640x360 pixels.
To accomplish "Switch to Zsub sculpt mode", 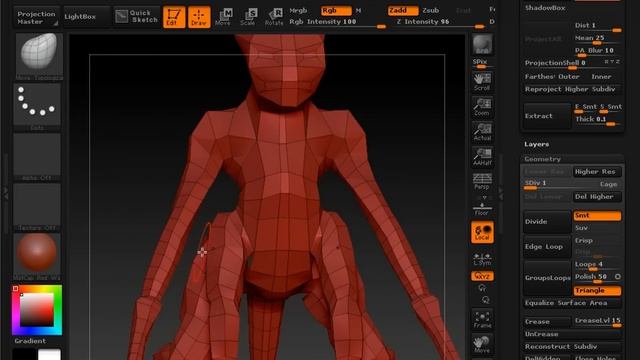I will click(431, 10).
